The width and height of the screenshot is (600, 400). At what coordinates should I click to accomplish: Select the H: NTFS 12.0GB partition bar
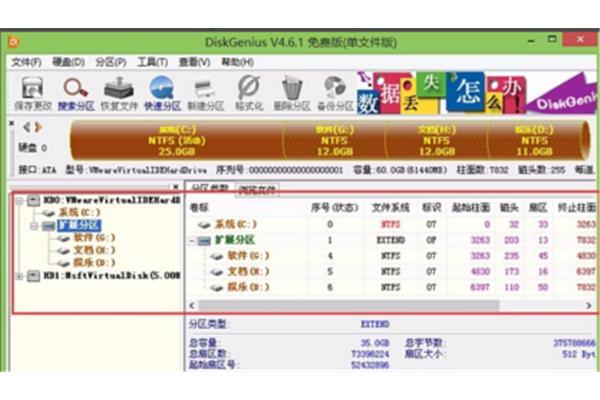pyautogui.click(x=437, y=140)
